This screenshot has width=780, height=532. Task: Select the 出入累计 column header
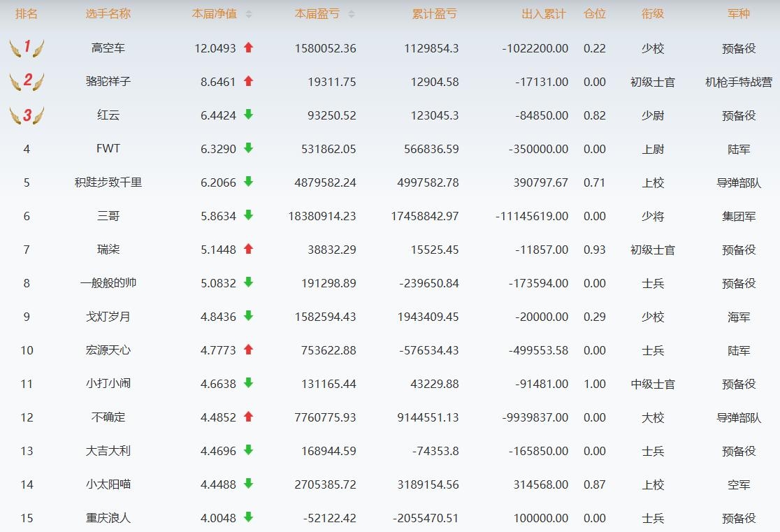pyautogui.click(x=544, y=14)
